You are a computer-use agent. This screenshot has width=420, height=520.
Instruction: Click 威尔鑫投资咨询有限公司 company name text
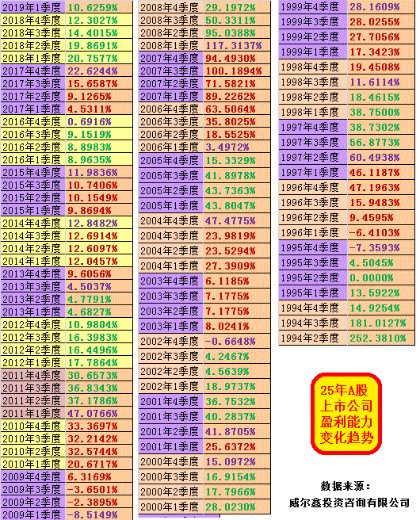tap(349, 503)
